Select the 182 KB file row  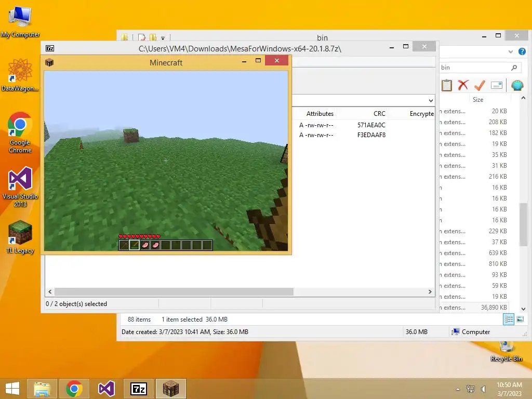click(474, 132)
